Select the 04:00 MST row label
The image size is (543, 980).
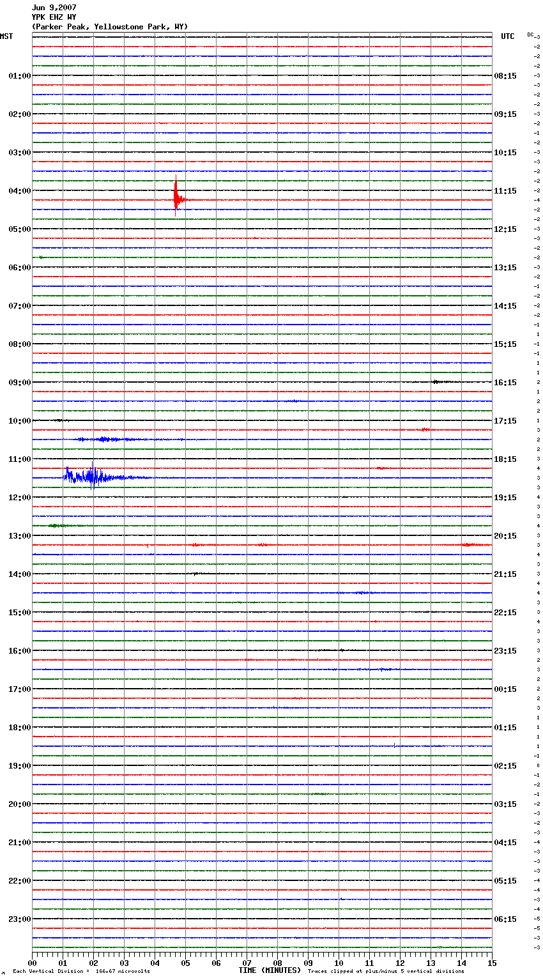click(x=19, y=191)
